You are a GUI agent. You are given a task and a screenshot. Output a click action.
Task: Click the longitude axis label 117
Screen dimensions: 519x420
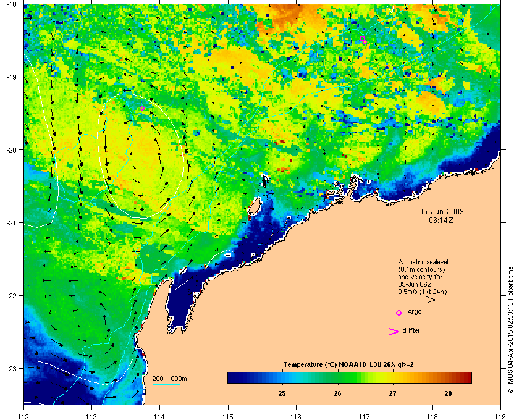[365, 417]
